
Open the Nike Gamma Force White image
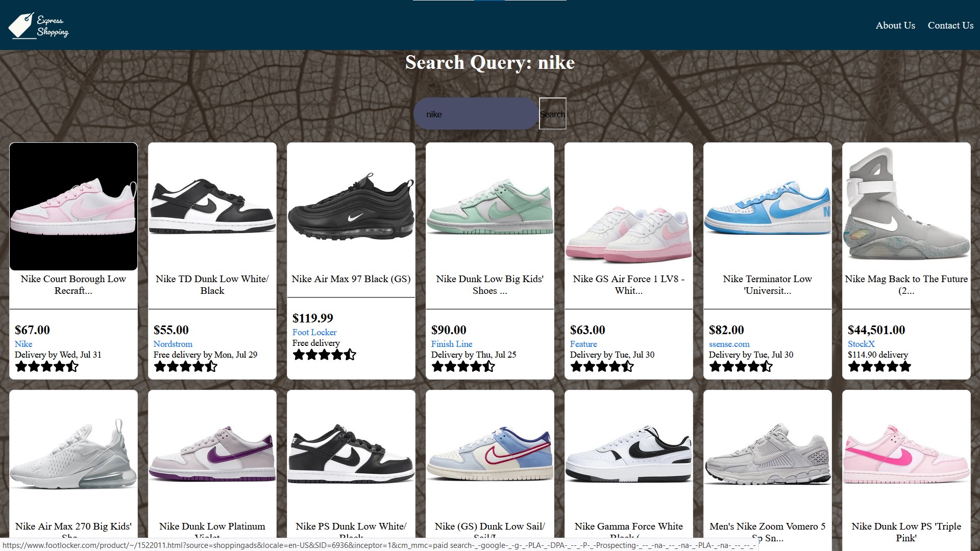click(x=629, y=454)
